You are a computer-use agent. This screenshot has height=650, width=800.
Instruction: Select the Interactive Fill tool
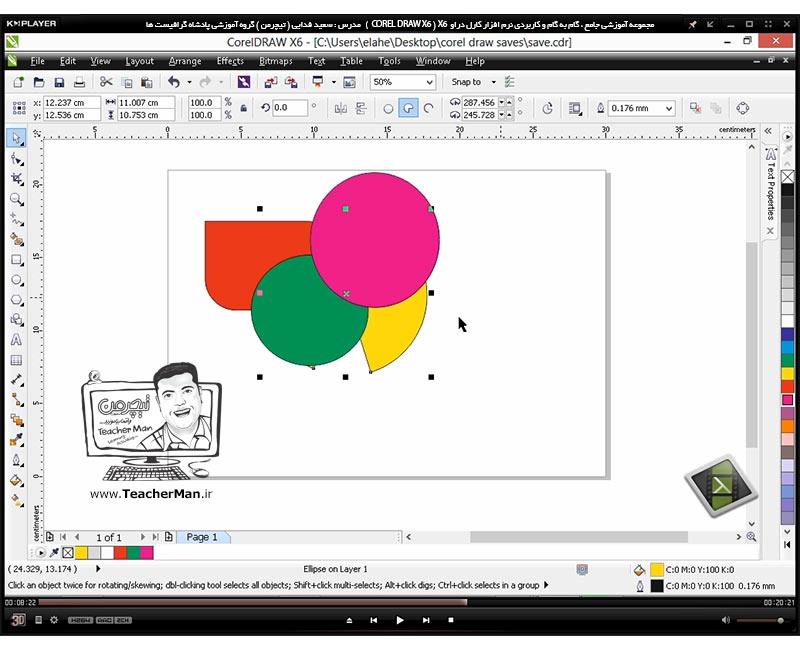click(x=16, y=501)
